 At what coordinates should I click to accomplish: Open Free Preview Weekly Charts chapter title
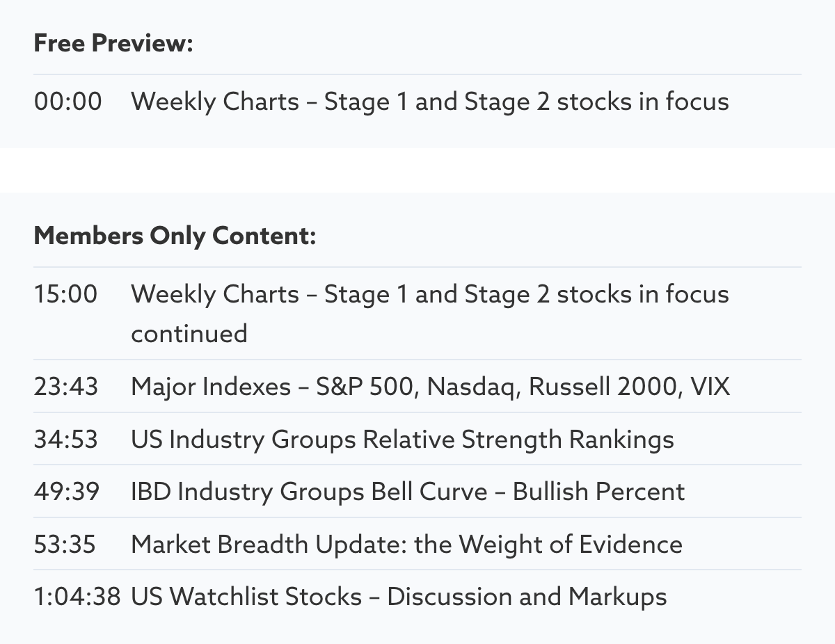coord(429,102)
